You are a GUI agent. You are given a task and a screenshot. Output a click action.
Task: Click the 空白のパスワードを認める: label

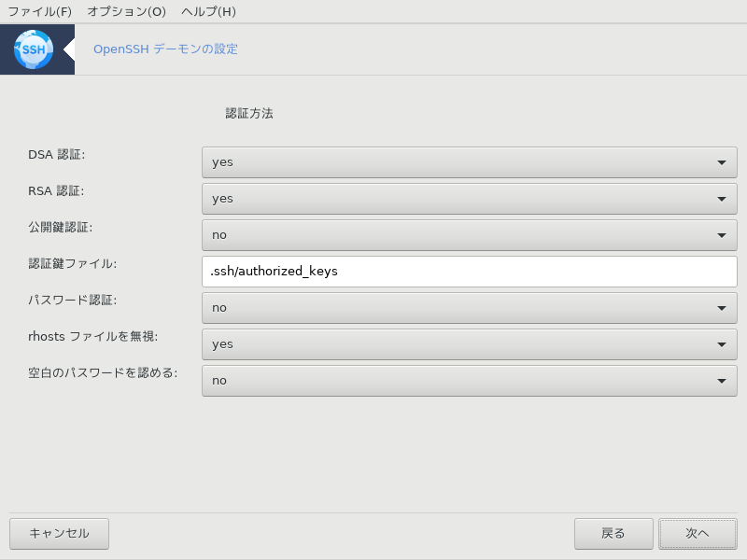[103, 372]
